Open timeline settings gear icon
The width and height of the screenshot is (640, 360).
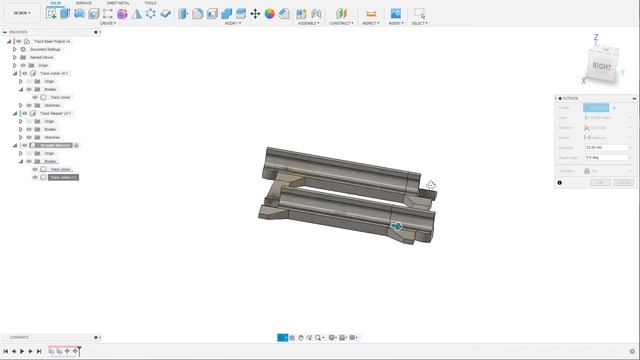tap(632, 351)
